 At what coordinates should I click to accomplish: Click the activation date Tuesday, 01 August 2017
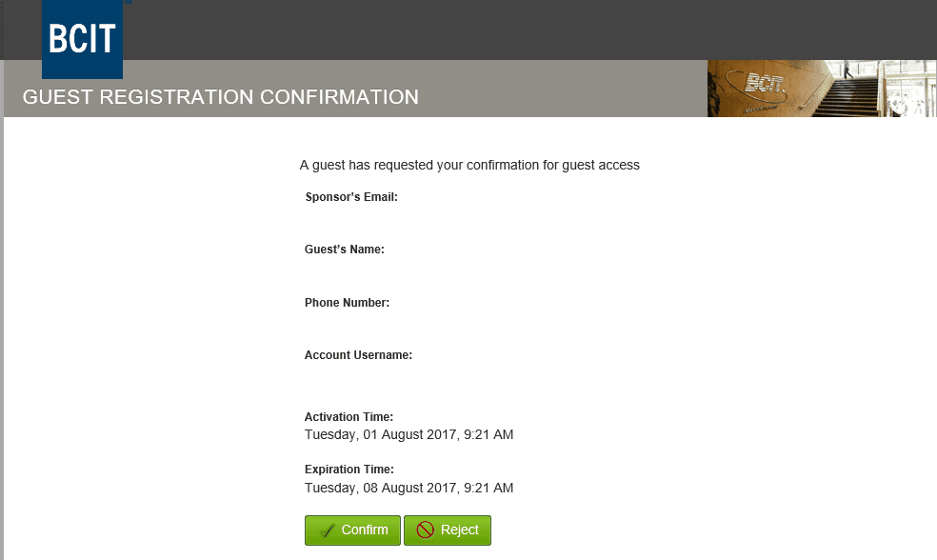(x=409, y=434)
